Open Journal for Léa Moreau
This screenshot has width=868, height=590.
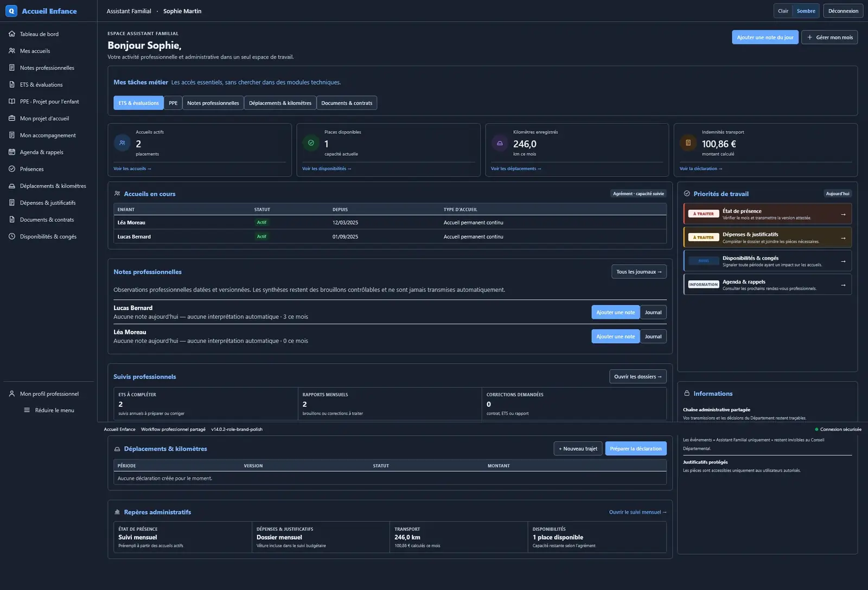point(653,337)
